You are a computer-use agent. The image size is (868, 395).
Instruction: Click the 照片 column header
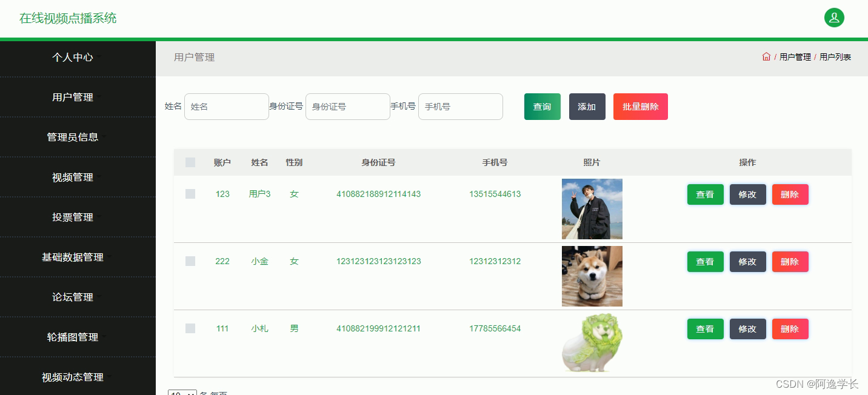(x=592, y=162)
